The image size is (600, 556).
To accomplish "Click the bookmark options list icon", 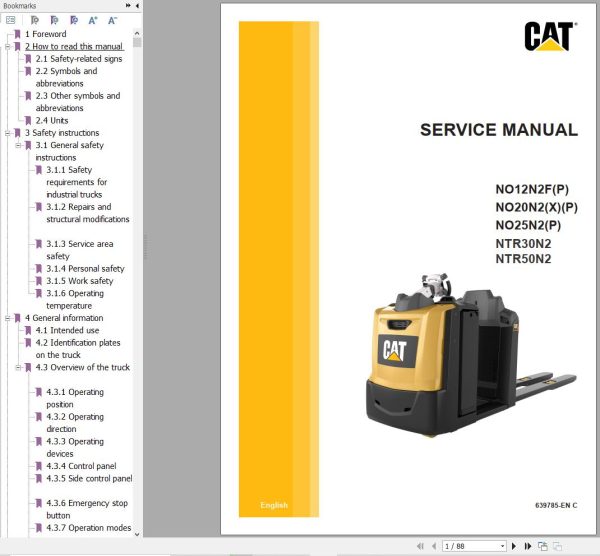I will [x=11, y=20].
